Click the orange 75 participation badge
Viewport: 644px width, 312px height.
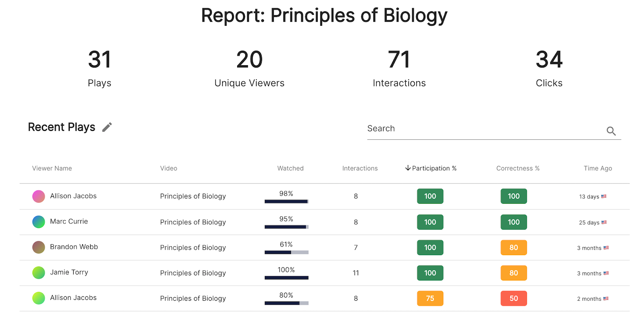click(x=430, y=298)
